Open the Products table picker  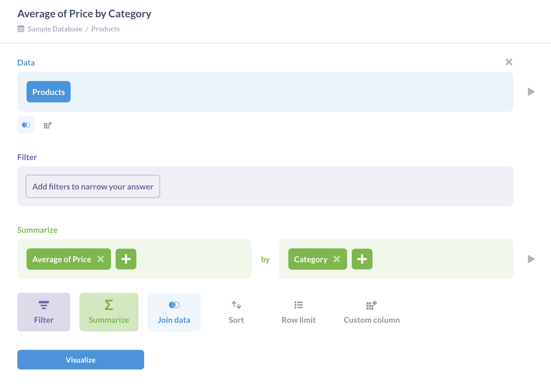[48, 92]
